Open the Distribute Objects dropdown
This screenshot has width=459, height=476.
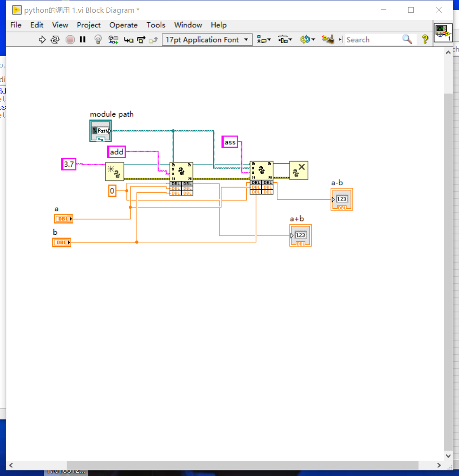tap(285, 40)
